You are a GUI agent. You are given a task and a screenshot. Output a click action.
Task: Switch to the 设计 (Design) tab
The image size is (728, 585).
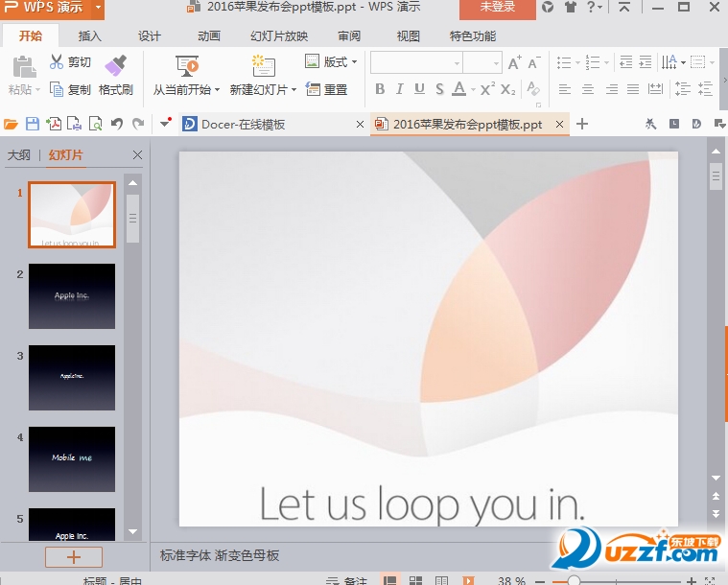tap(149, 36)
